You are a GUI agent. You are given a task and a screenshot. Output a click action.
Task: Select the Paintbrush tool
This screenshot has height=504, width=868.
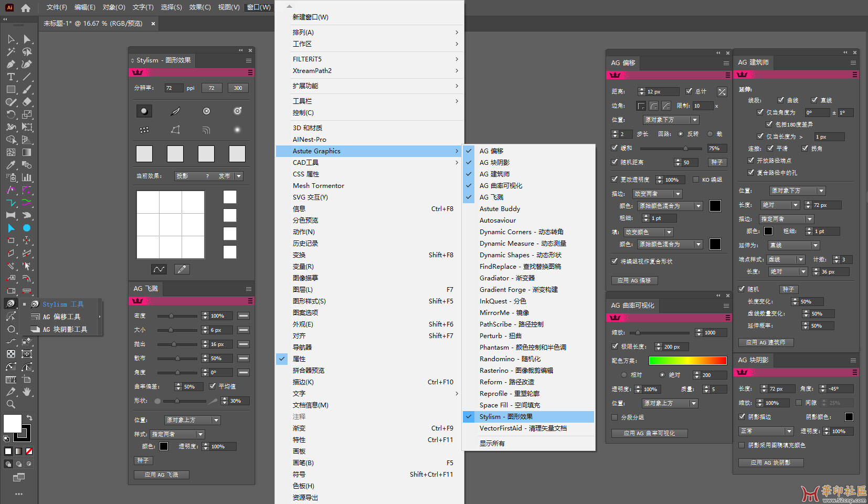(x=27, y=89)
